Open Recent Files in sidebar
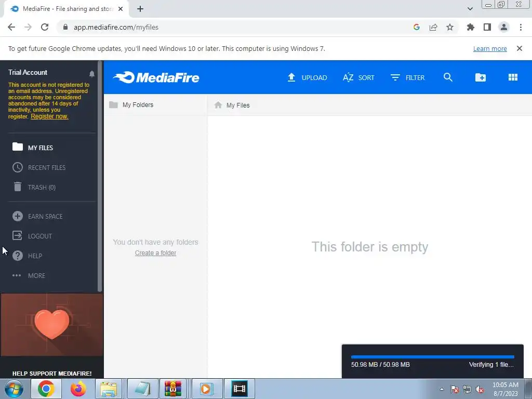The height and width of the screenshot is (399, 532). [39, 167]
